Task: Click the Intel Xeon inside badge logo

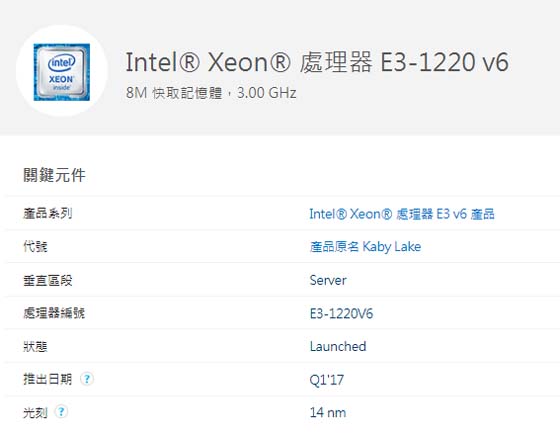Action: [x=62, y=72]
